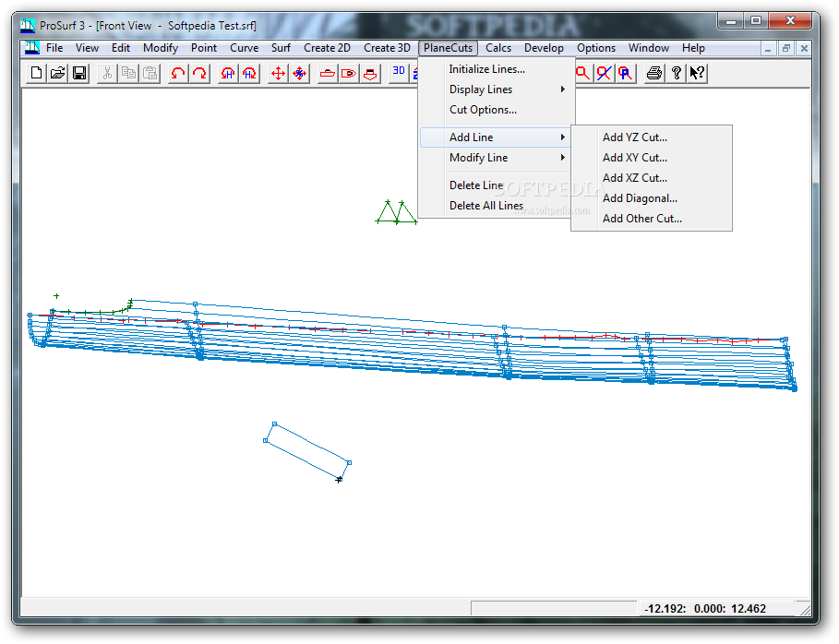The height and width of the screenshot is (644, 839).
Task: Switch to the 3D view icon
Action: pos(399,73)
